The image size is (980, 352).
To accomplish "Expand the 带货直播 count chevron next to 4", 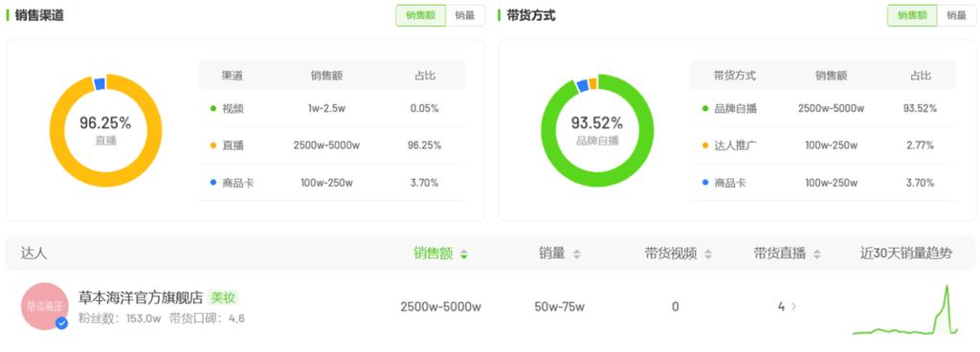I will point(793,306).
